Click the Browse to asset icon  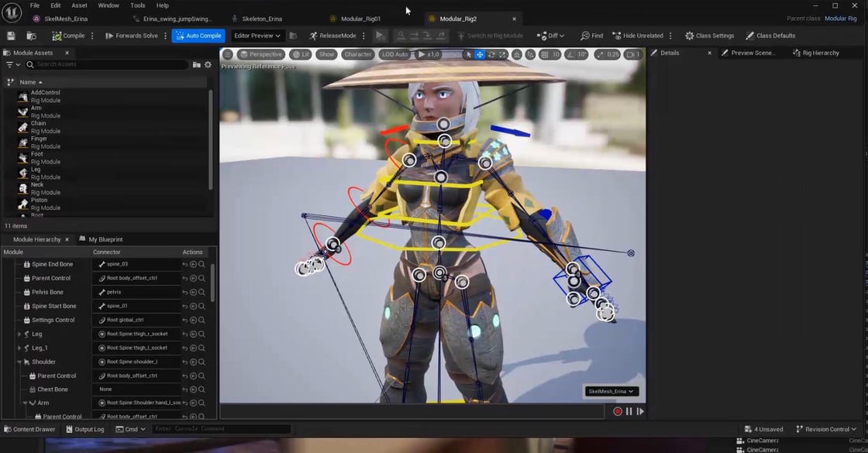pyautogui.click(x=31, y=36)
